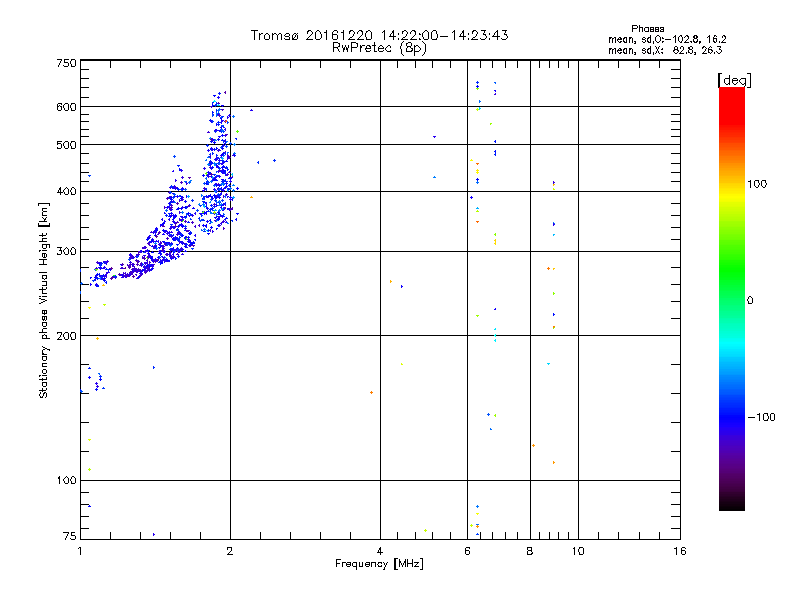Click the Phases heading above the colorbar
The image size is (800, 600).
(647, 29)
